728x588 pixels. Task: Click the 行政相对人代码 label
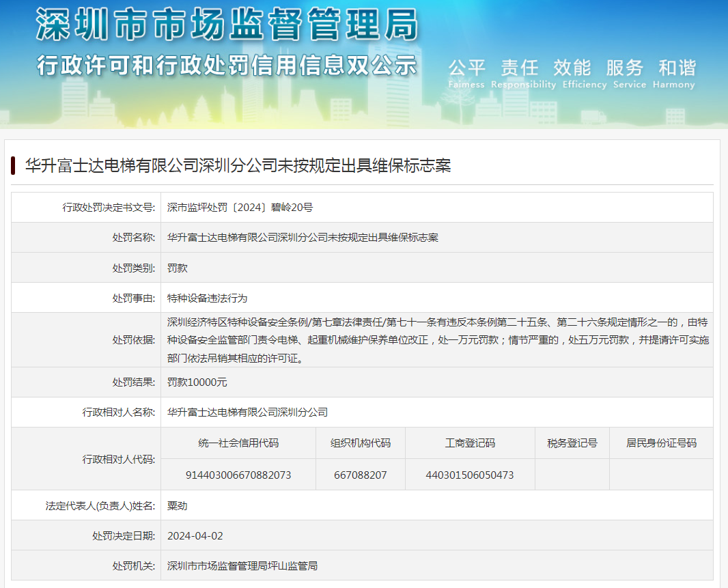(119, 460)
